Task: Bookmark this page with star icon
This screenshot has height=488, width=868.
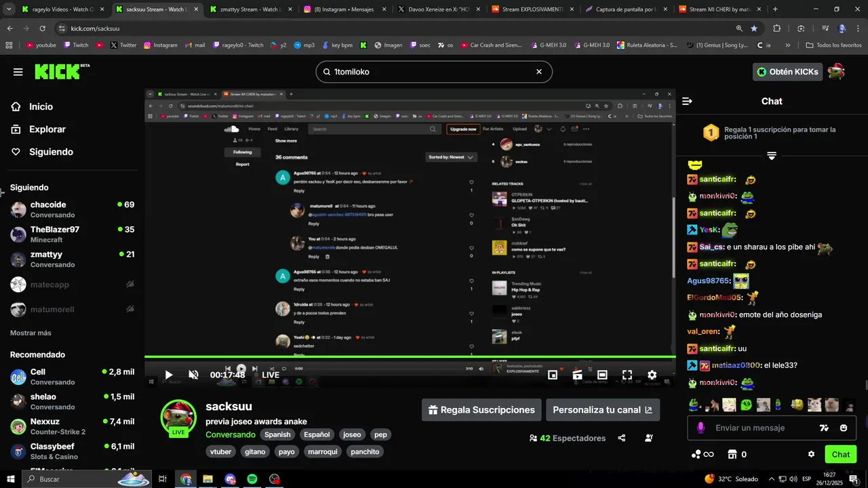Action: [754, 28]
